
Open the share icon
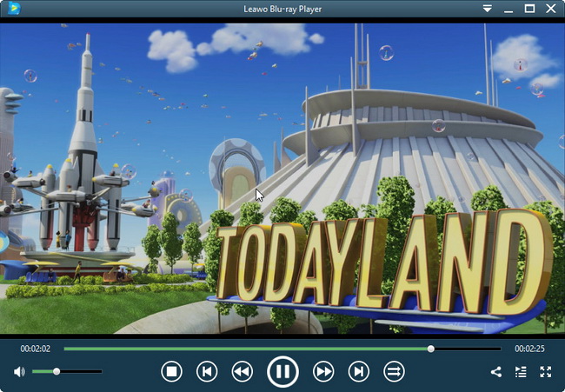[495, 372]
